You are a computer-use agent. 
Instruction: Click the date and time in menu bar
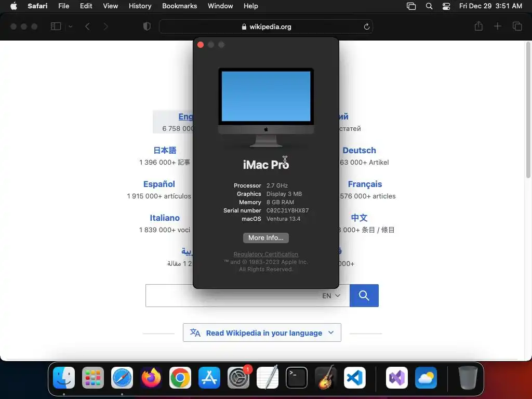[x=490, y=6]
